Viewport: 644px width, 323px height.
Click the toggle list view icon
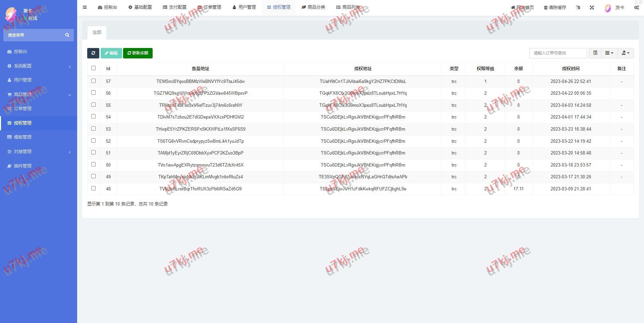(x=595, y=53)
